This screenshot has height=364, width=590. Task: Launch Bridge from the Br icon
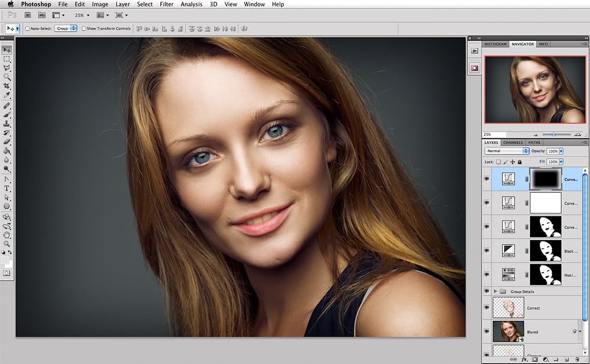pyautogui.click(x=28, y=15)
